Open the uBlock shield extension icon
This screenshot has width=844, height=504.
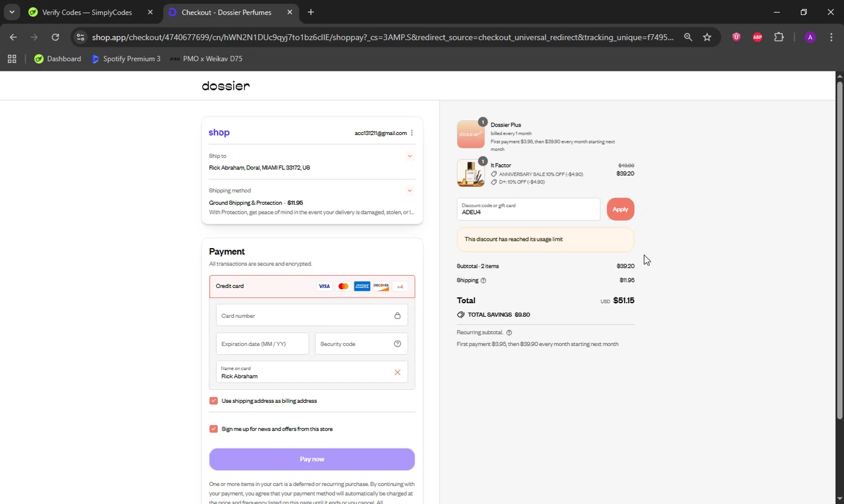(736, 37)
